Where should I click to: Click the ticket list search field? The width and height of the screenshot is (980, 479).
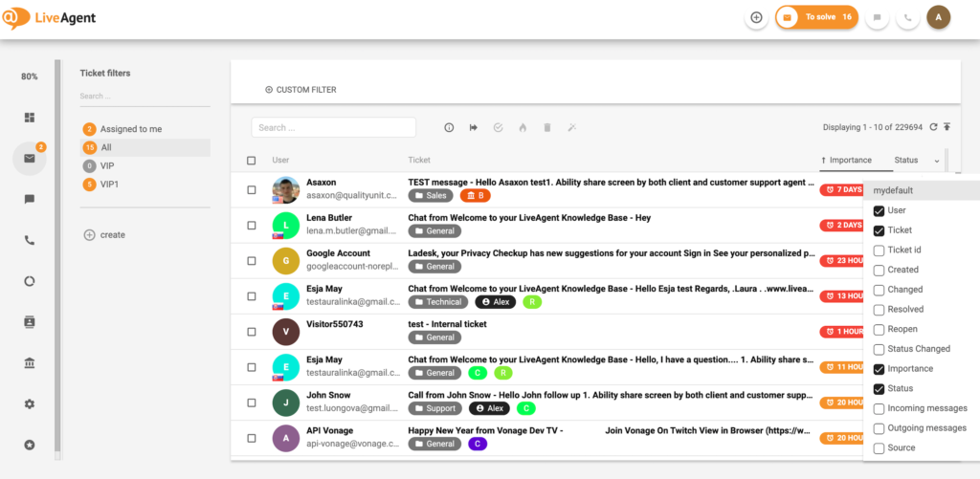point(334,127)
